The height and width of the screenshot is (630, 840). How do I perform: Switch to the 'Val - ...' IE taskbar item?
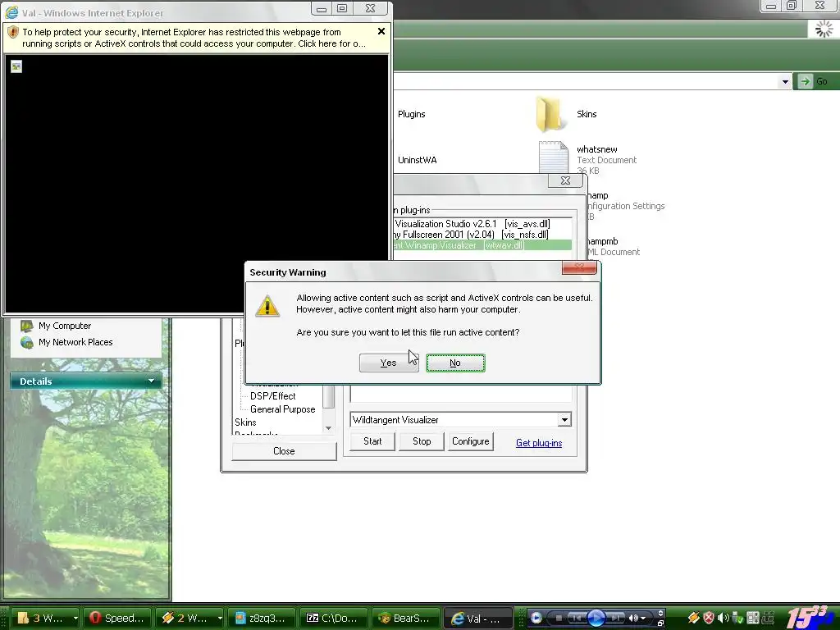(477, 619)
